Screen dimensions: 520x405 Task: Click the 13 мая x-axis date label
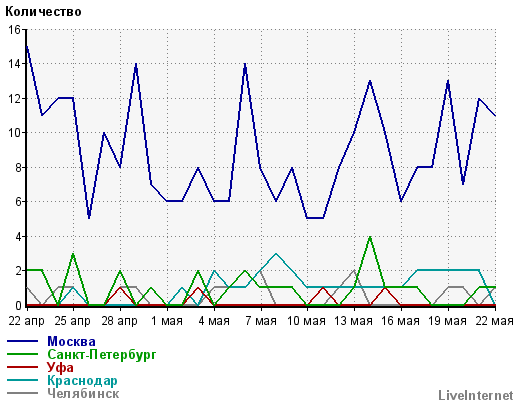tap(353, 321)
